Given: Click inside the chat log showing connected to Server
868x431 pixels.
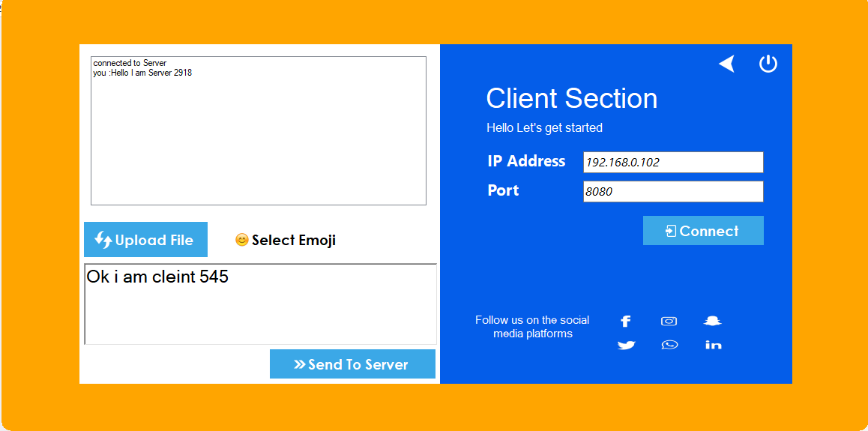Looking at the screenshot, I should tap(259, 130).
